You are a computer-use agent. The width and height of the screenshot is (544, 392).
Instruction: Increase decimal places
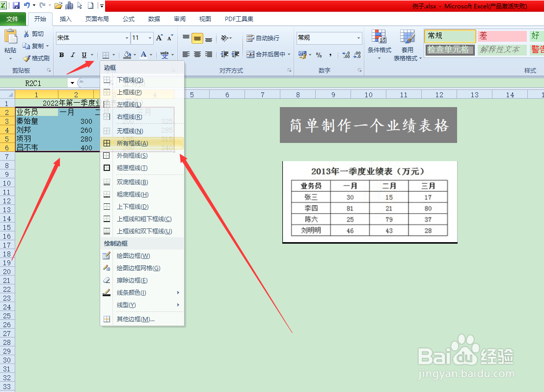click(x=346, y=55)
